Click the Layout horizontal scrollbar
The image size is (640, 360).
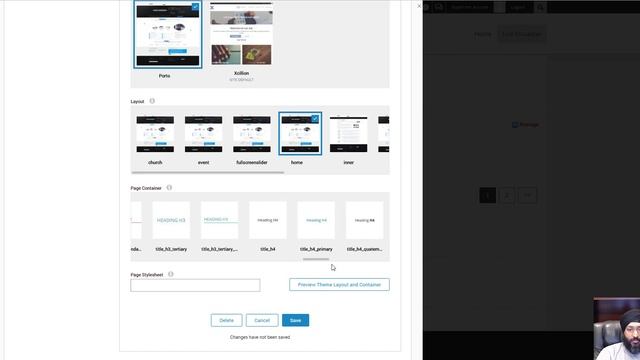tap(208, 173)
